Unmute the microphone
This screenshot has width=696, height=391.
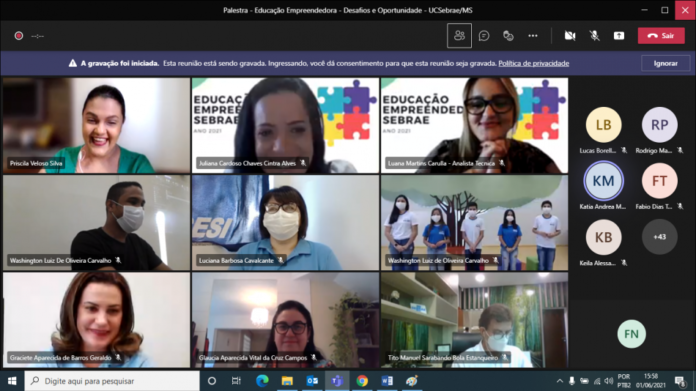point(594,36)
